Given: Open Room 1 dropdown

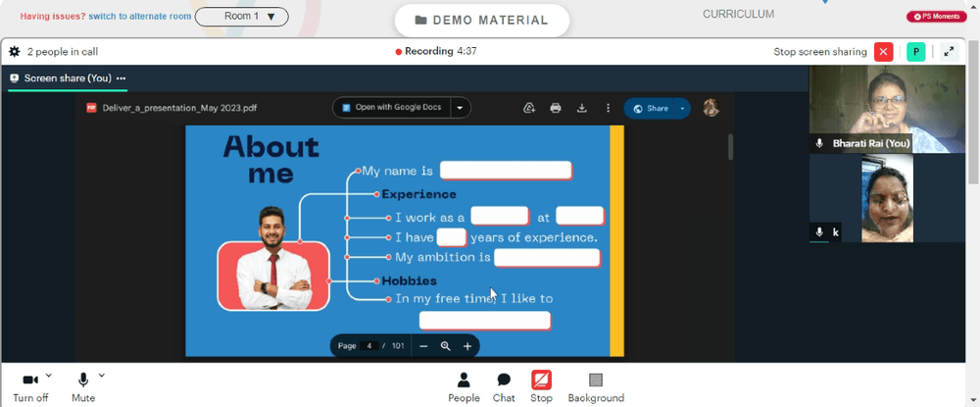Looking at the screenshot, I should coord(242,17).
